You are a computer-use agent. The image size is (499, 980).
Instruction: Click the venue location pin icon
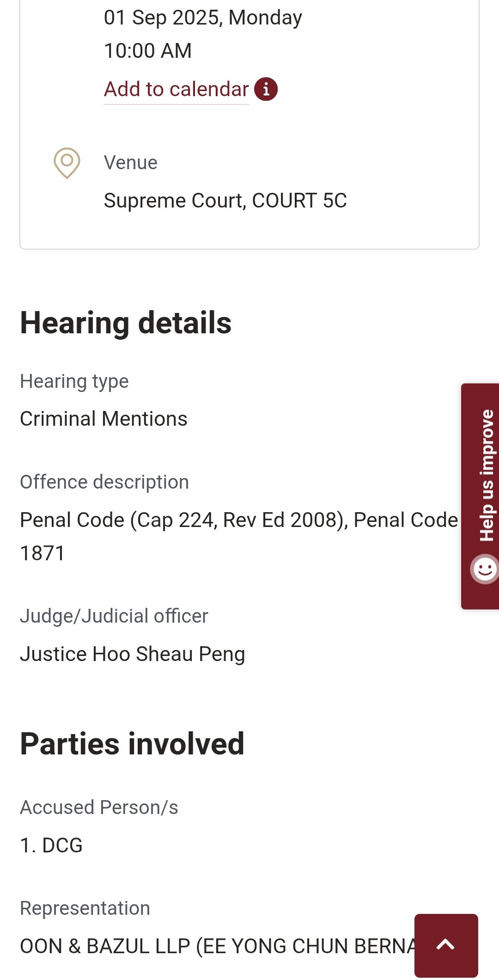click(67, 162)
